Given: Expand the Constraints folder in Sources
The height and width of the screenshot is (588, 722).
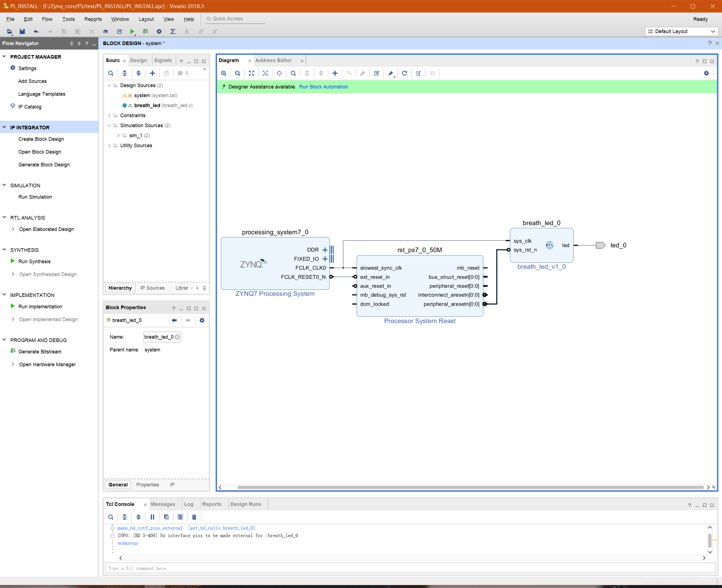Looking at the screenshot, I should (x=109, y=115).
